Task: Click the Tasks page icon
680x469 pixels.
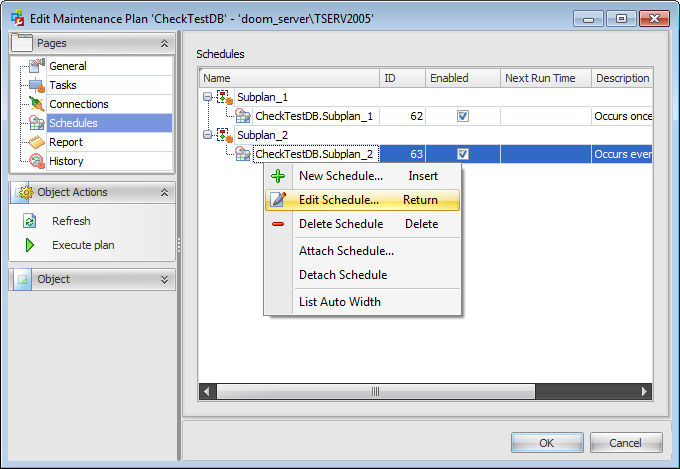Action: [x=36, y=85]
